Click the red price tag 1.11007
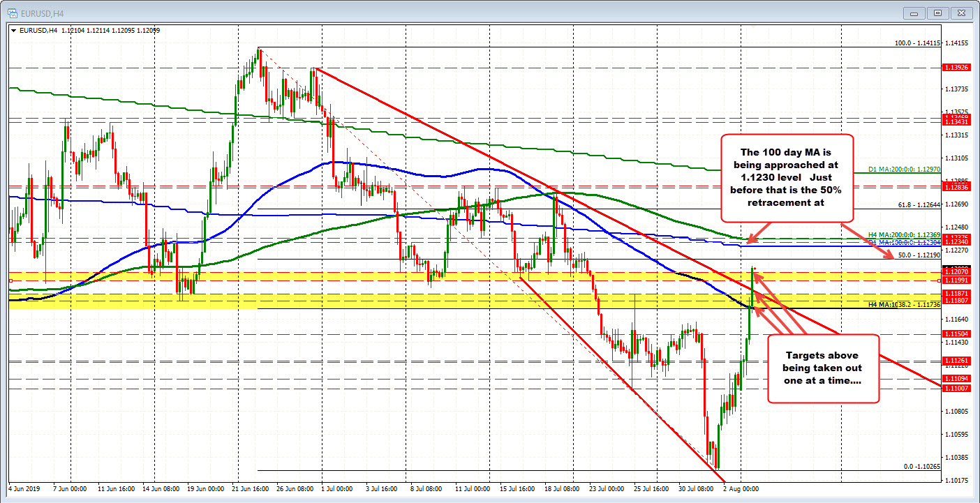The height and width of the screenshot is (503, 980). click(956, 387)
